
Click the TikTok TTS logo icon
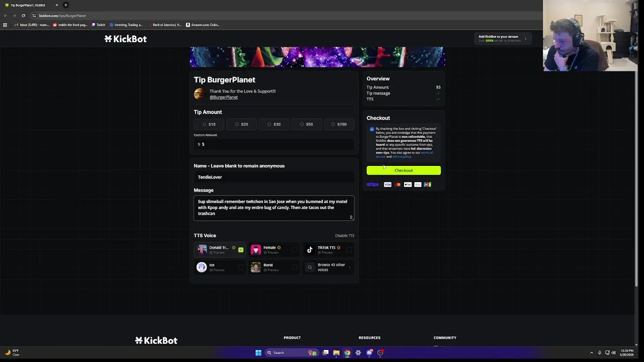[x=310, y=249]
